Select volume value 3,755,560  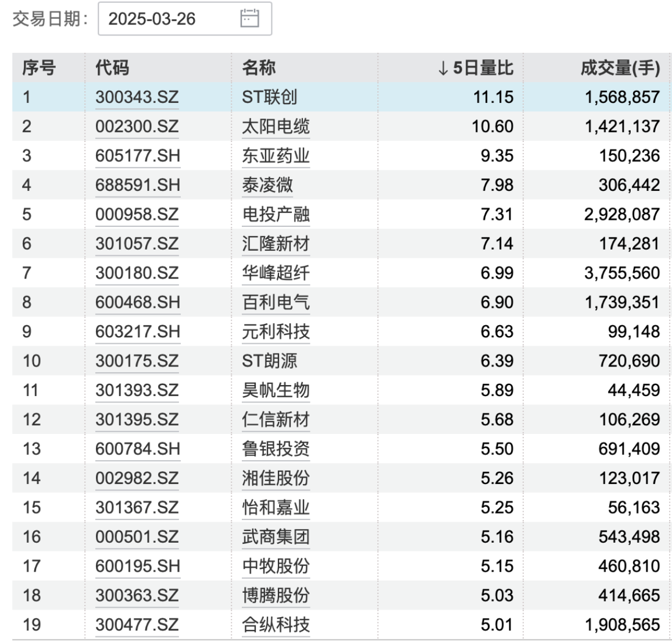tap(622, 273)
